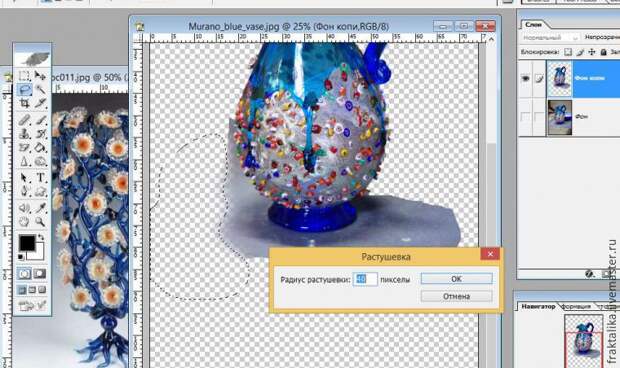Select the Hand tool
Screen dimensions: 620x368
coord(25,222)
